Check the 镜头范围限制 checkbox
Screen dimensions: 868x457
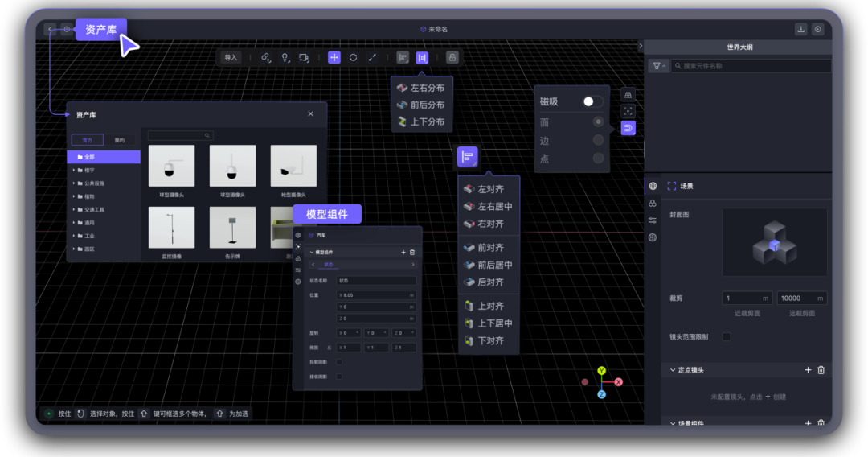pyautogui.click(x=727, y=337)
